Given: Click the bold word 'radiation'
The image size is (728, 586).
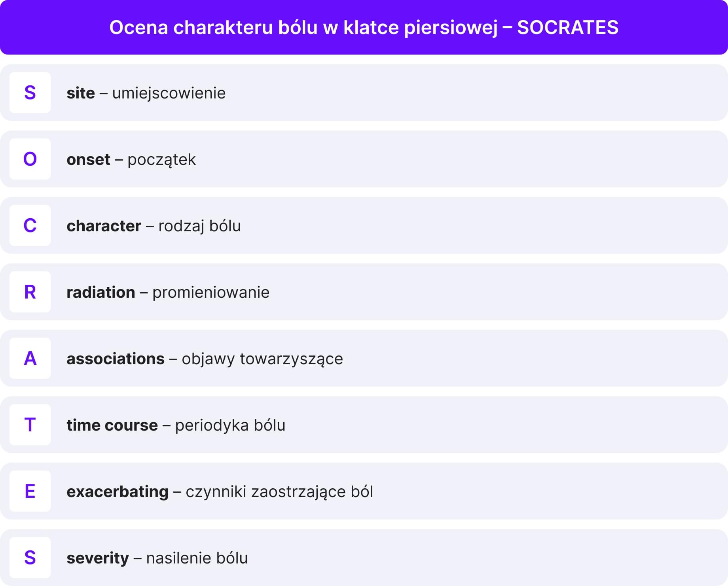Looking at the screenshot, I should click(101, 293).
